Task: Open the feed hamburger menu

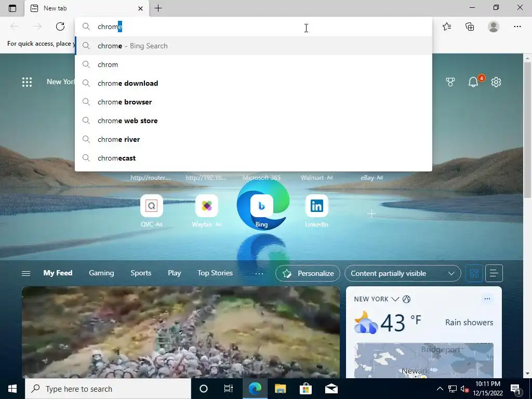Action: click(x=26, y=273)
